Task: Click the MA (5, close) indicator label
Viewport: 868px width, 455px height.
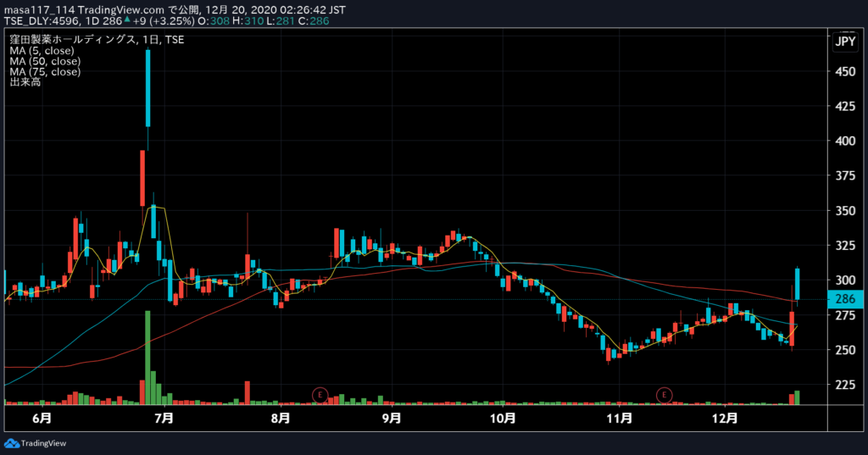Action: [42, 50]
